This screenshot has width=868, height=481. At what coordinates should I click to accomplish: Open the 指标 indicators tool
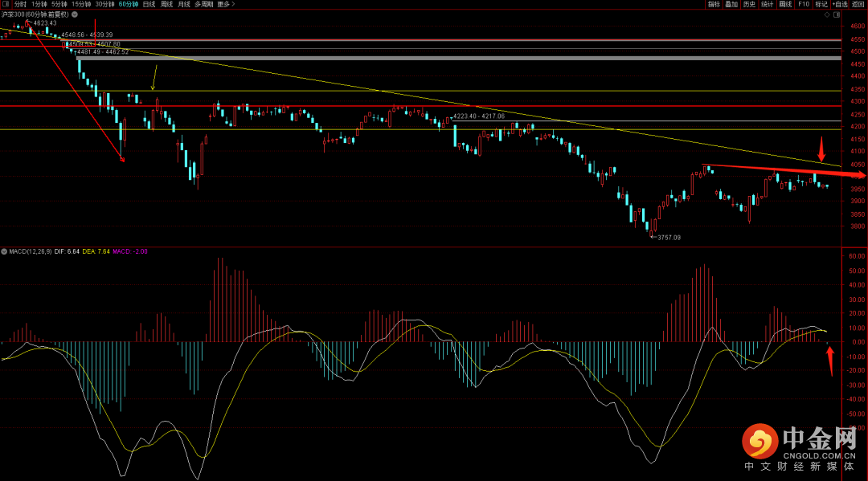[714, 4]
